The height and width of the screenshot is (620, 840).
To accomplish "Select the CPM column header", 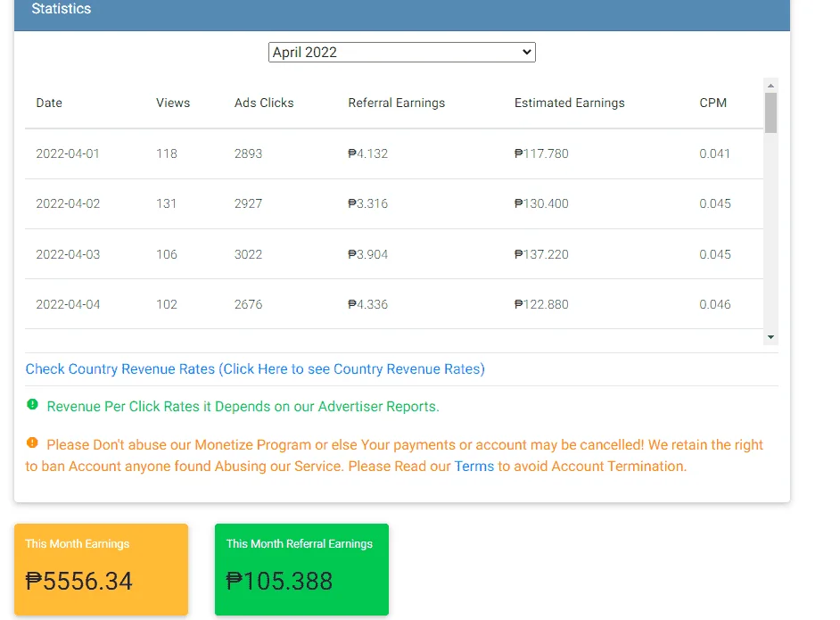I will coord(713,103).
